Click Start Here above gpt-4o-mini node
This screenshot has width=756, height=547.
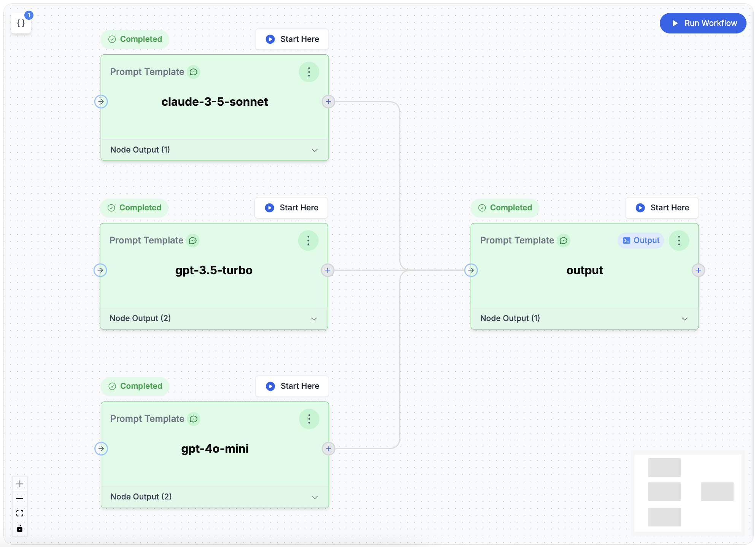292,386
